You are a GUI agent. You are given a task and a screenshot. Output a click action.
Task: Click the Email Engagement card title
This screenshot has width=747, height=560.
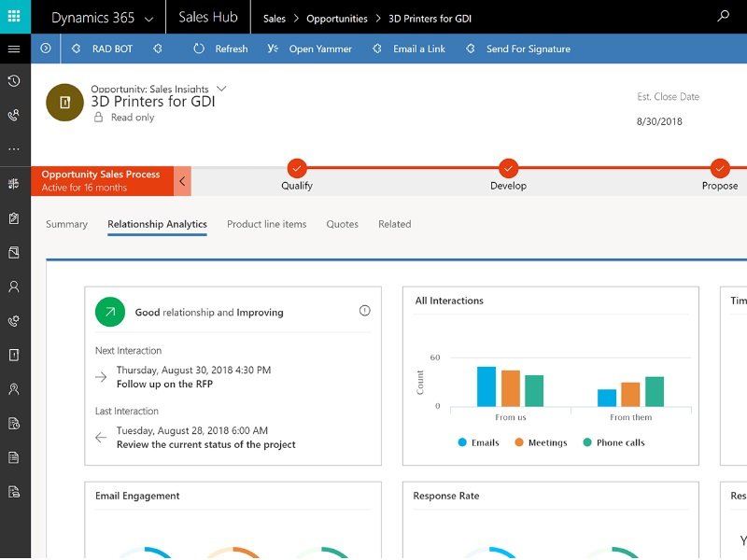(x=137, y=496)
